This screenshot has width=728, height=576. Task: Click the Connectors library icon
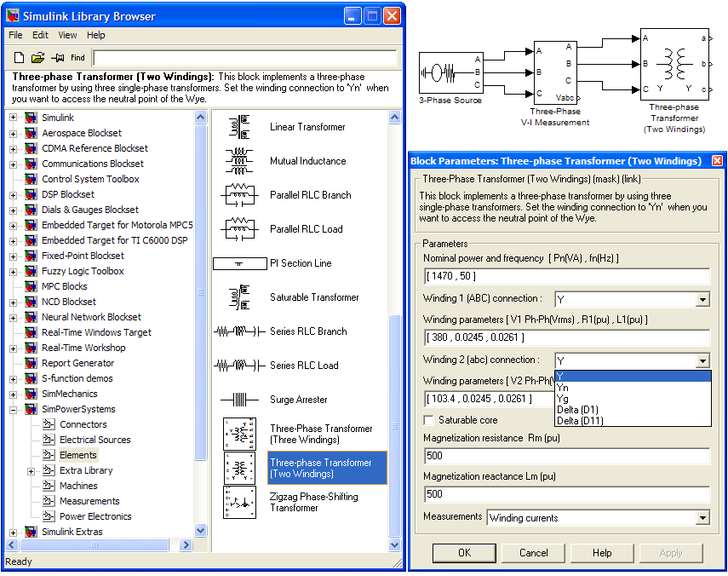pyautogui.click(x=49, y=424)
